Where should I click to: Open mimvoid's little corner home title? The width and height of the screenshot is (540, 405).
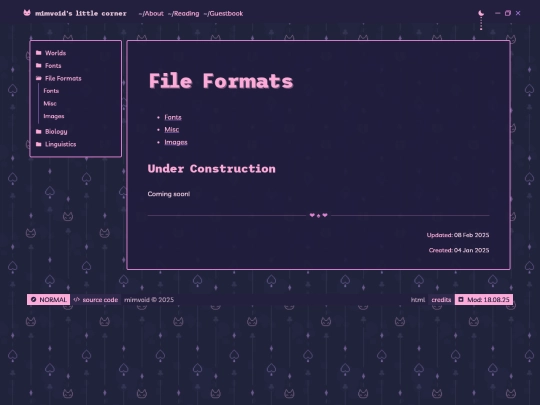[x=81, y=13]
